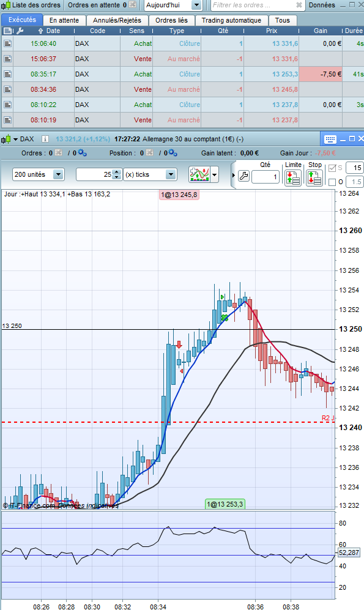The image size is (364, 610).
Task: Click the 1@13 253,3 buy label on chart
Action: (225, 504)
